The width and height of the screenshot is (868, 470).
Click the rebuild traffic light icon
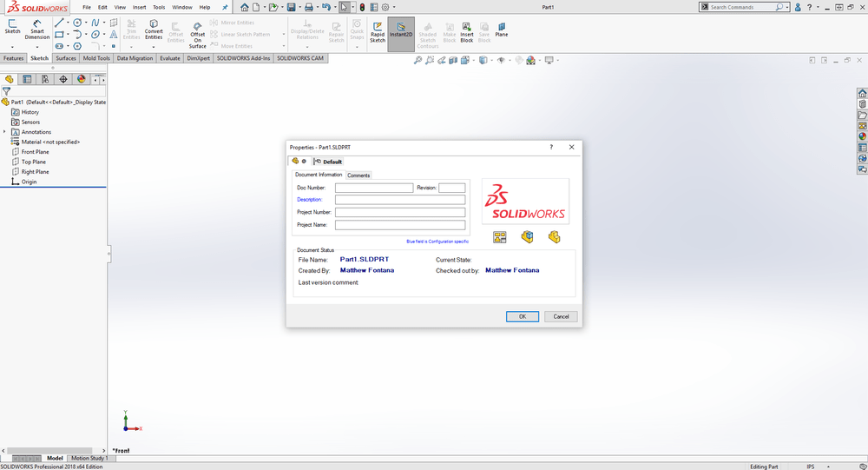(x=362, y=7)
